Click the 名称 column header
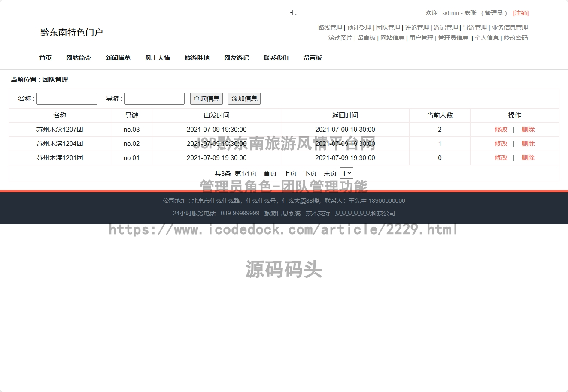This screenshot has width=568, height=392. 60,115
